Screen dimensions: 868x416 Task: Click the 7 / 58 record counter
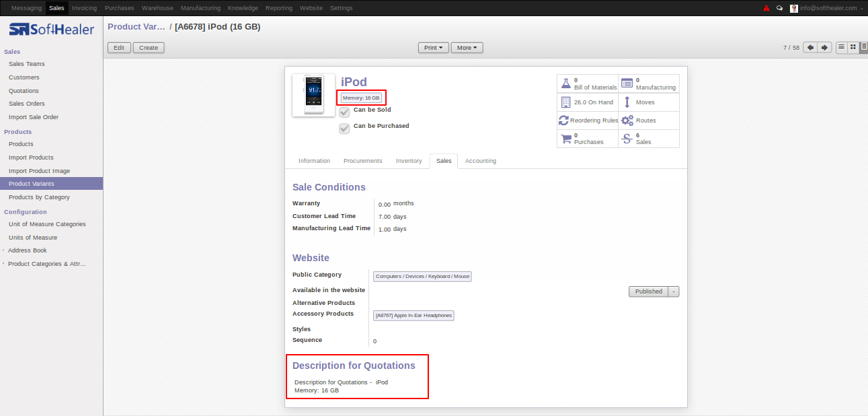click(791, 48)
